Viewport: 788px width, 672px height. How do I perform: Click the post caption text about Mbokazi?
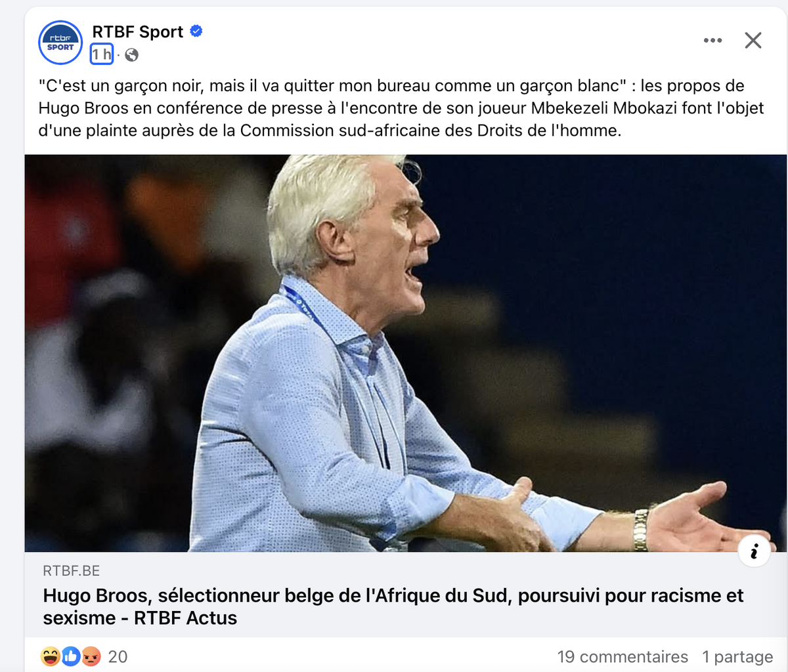pos(401,108)
